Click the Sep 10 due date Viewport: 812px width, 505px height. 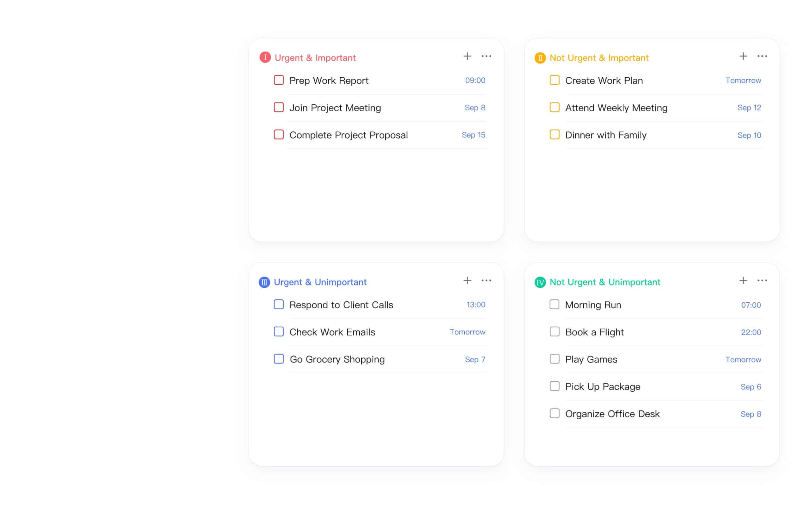pos(749,135)
